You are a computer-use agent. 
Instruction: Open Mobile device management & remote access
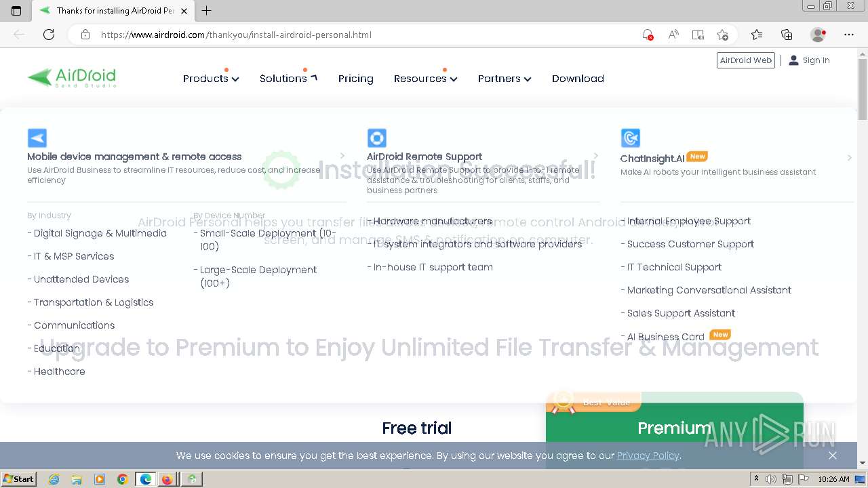point(134,157)
